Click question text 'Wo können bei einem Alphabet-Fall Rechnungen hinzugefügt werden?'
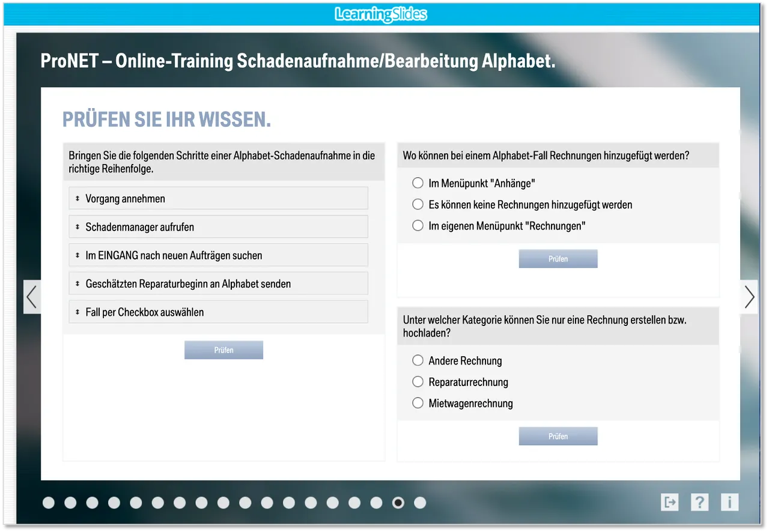This screenshot has width=769, height=532. click(x=546, y=156)
